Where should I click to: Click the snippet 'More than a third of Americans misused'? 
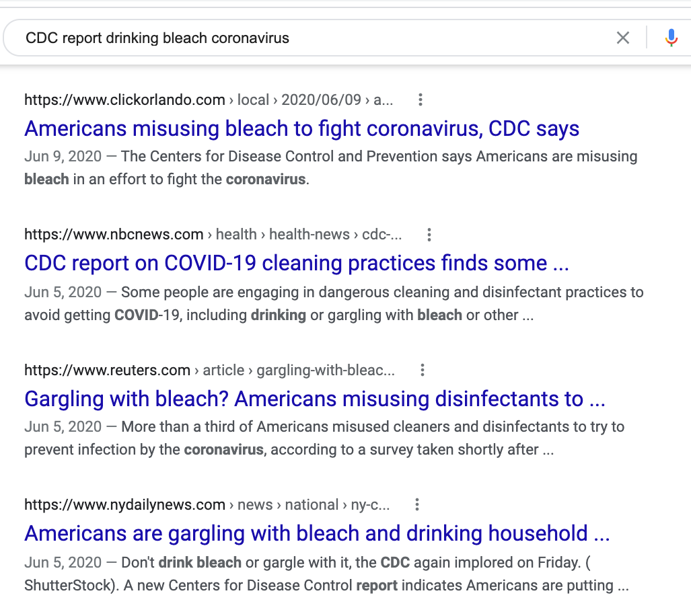coord(373,426)
